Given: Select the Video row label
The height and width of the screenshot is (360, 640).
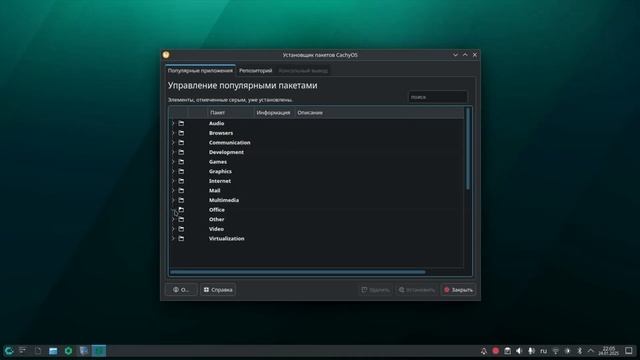Looking at the screenshot, I should [216, 229].
